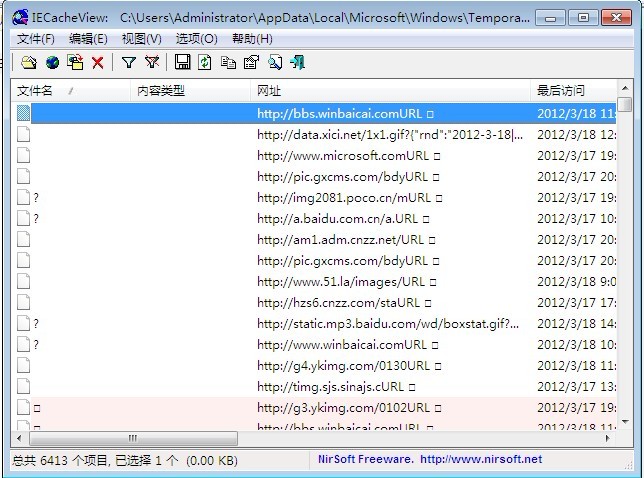The image size is (644, 478).
Task: Click the copy cache files toolbar icon
Action: (75, 62)
